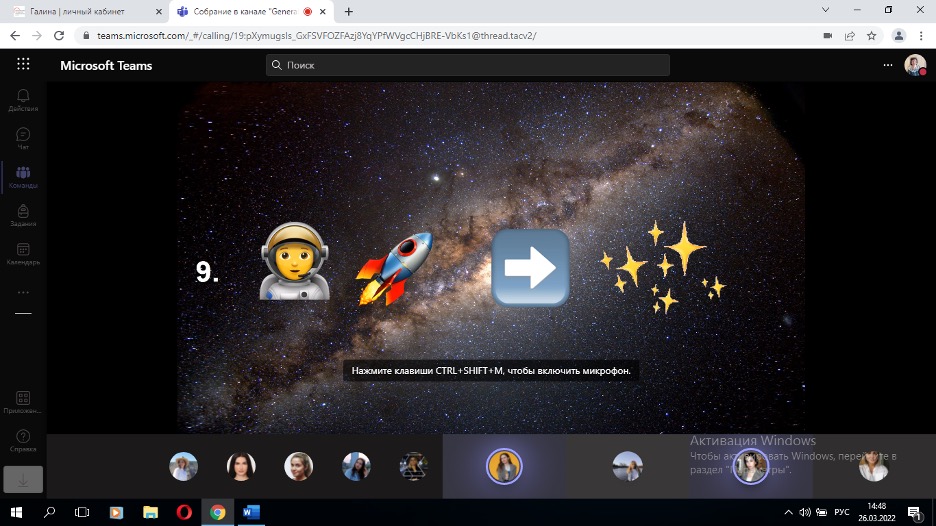Open Приложения apps in the sidebar
The height and width of the screenshot is (526, 936).
(x=23, y=402)
